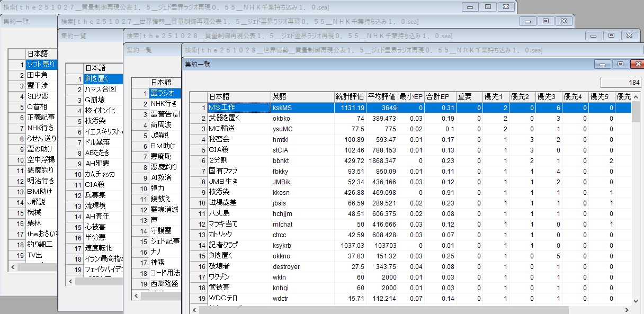The height and width of the screenshot is (314, 644).
Task: Maximize the front 集約一覧 window
Action: pos(619,64)
